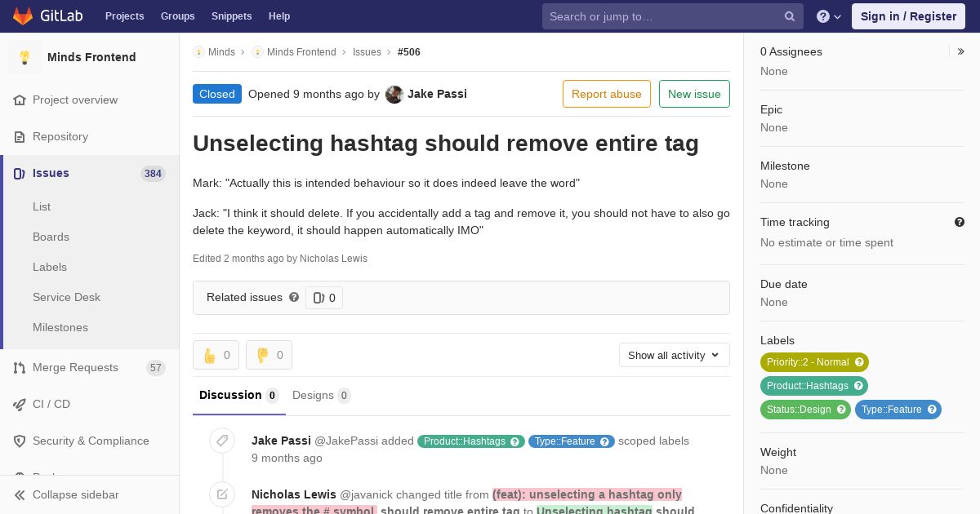Open the Help nav item
The height and width of the screenshot is (514, 980).
tap(279, 16)
